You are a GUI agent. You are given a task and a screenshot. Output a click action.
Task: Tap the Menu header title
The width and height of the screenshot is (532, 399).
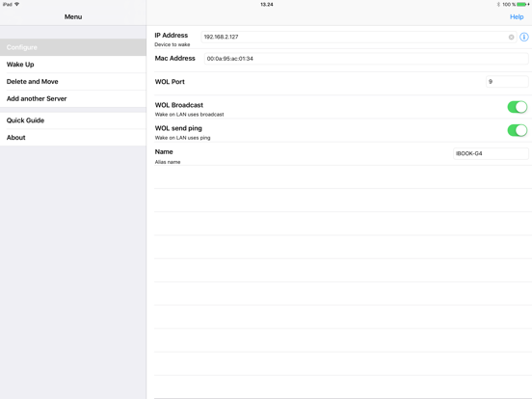click(73, 16)
